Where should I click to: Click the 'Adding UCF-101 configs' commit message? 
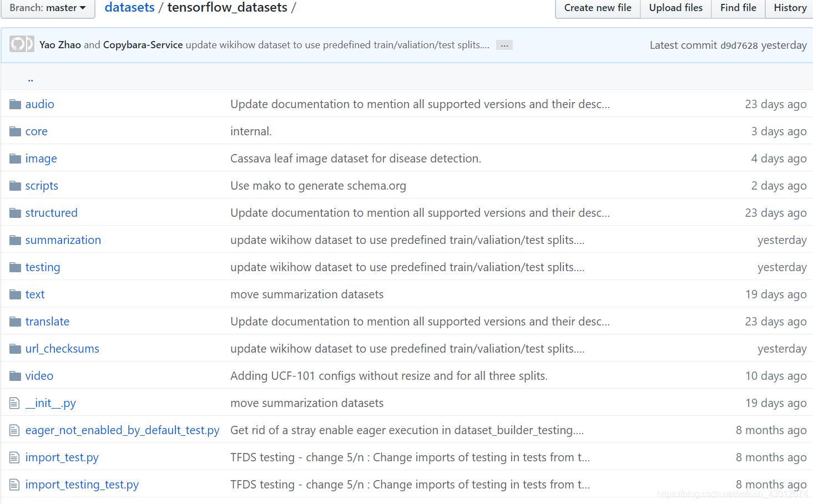coord(389,376)
